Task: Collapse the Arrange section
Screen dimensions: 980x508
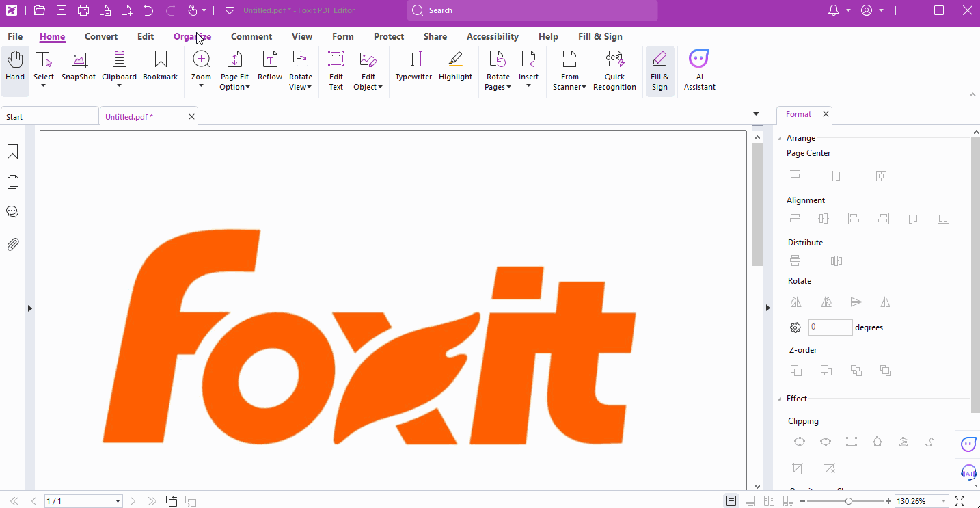Action: tap(780, 137)
